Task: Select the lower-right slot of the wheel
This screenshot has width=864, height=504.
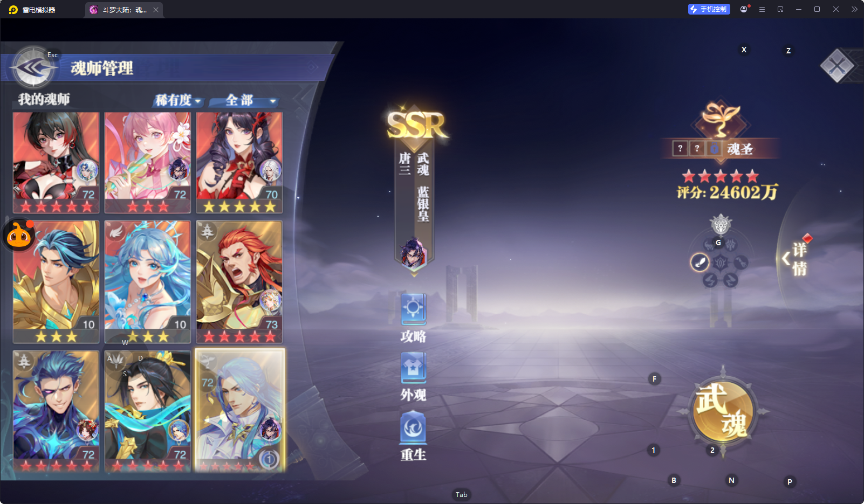Action: [x=730, y=280]
